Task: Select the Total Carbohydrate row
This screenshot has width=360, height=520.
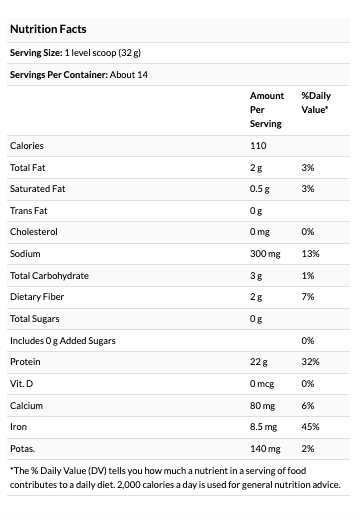Action: click(178, 276)
